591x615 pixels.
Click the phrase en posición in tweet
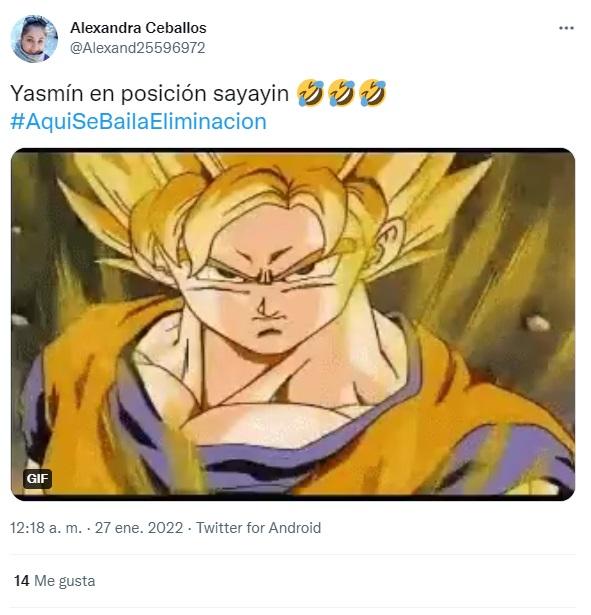click(148, 94)
